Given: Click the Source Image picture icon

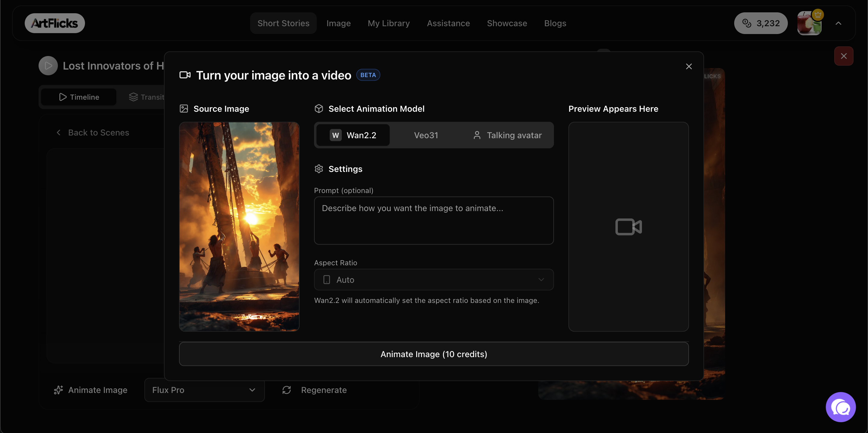Looking at the screenshot, I should [x=184, y=108].
